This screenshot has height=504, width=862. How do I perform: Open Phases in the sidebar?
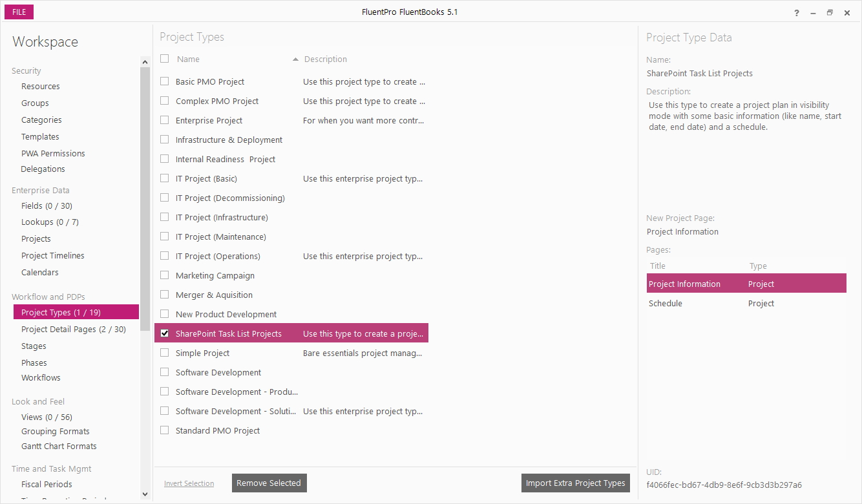coord(34,363)
